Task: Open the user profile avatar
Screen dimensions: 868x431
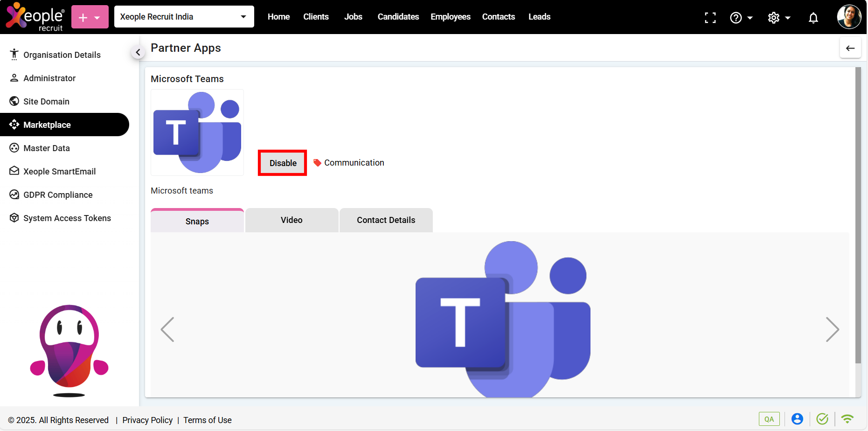Action: pos(849,17)
